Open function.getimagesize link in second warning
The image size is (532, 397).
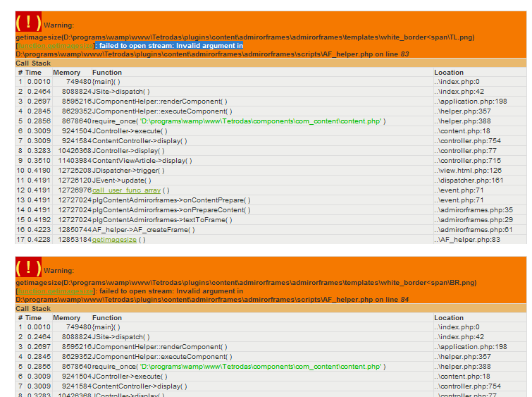pos(56,291)
